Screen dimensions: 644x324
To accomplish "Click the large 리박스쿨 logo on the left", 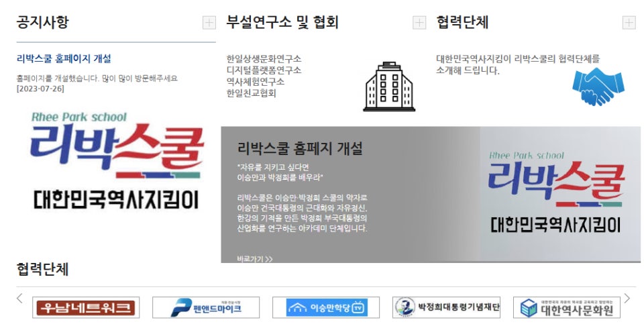I will pyautogui.click(x=116, y=160).
